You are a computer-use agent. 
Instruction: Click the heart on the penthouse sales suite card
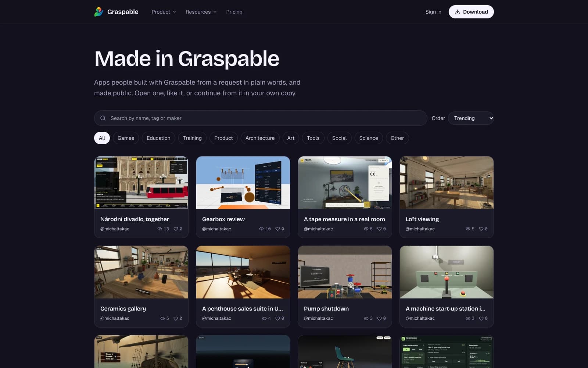click(x=277, y=318)
